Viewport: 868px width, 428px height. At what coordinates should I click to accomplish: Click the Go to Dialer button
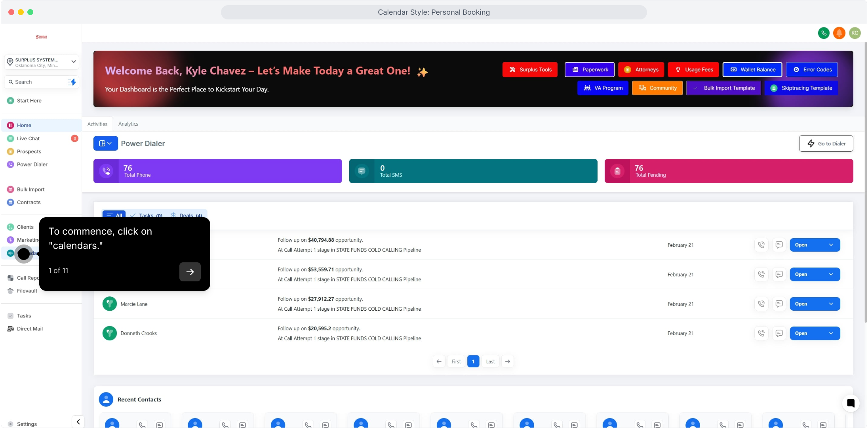826,143
